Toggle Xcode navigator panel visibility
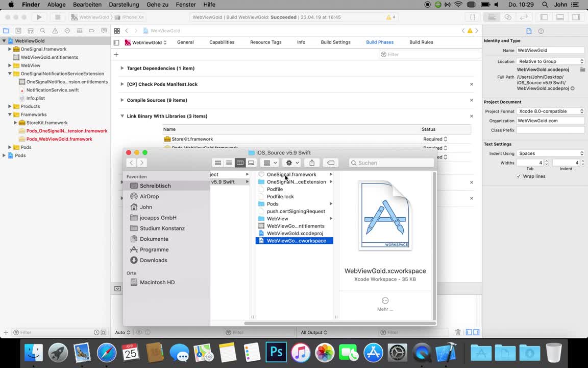This screenshot has width=588, height=368. pyautogui.click(x=544, y=17)
